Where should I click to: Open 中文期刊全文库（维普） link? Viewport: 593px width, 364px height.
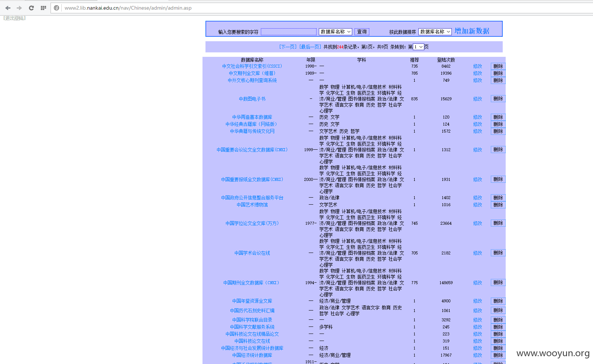252,73
